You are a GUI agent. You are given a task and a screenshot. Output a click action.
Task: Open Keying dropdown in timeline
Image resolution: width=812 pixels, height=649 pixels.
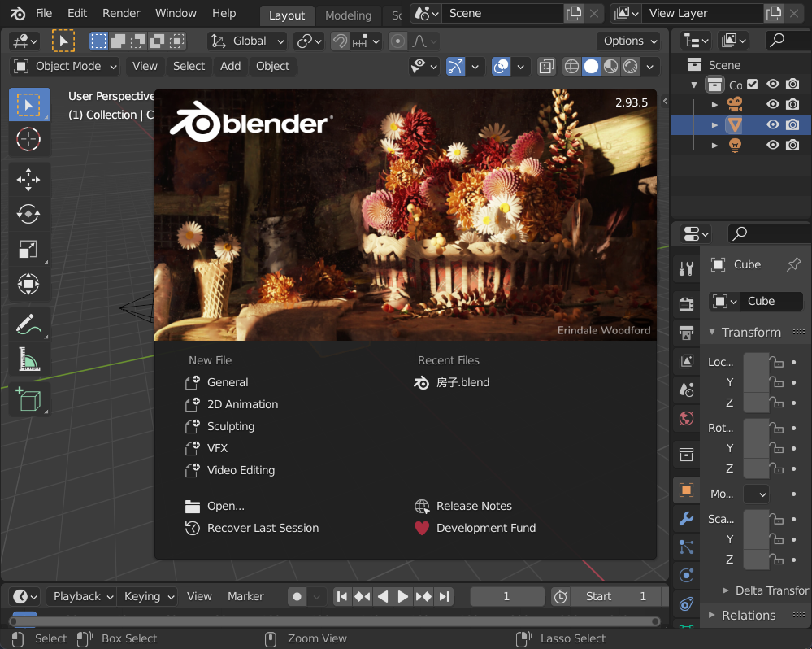(x=147, y=597)
